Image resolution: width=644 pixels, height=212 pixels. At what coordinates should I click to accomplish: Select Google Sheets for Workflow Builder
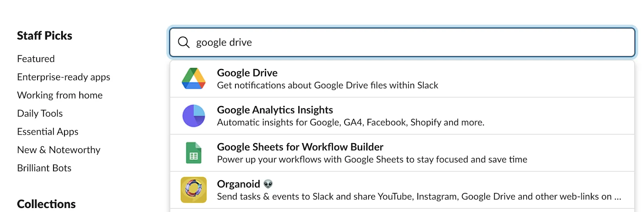point(300,147)
